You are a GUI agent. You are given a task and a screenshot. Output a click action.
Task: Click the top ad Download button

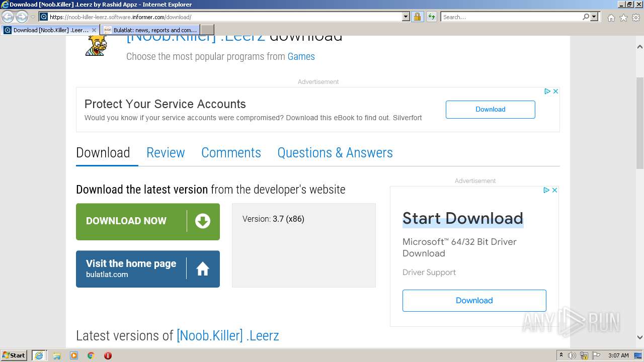[x=491, y=109]
